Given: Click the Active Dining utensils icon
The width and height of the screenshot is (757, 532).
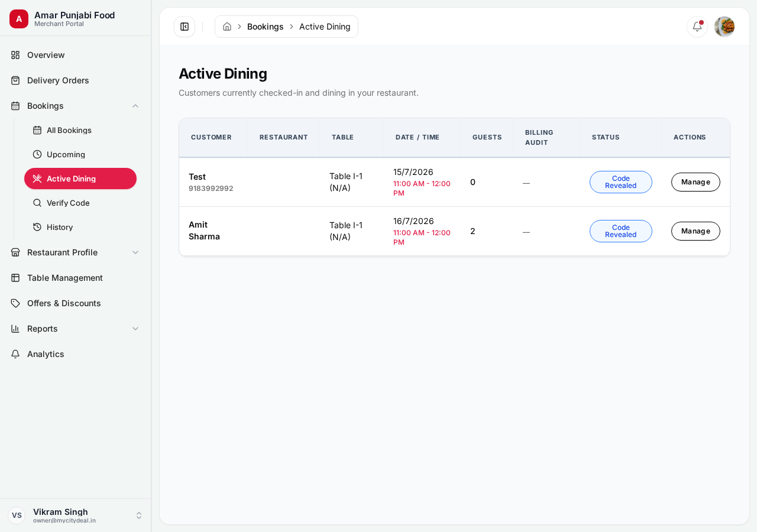Looking at the screenshot, I should tap(37, 179).
